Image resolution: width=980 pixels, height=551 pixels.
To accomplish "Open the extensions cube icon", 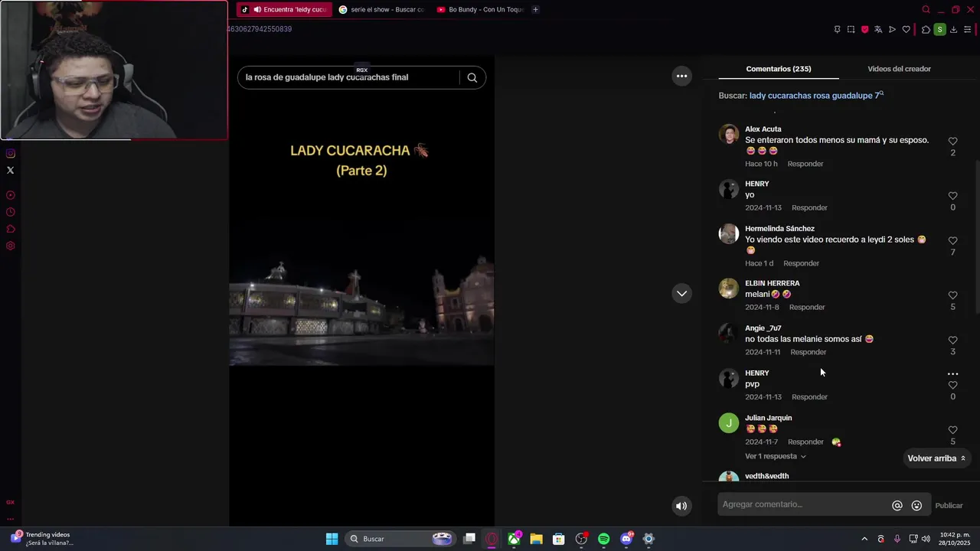I will tap(926, 29).
